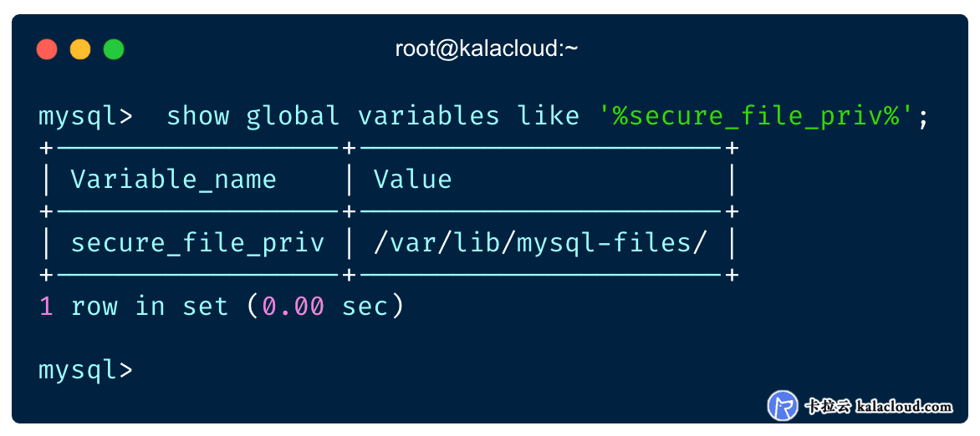980x436 pixels.
Task: Select the Value column header
Action: (412, 180)
